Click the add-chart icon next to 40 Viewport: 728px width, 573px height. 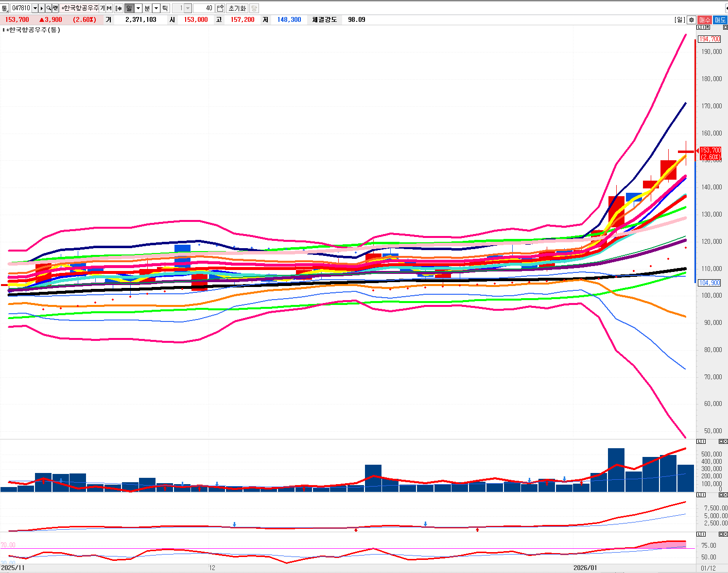[x=220, y=8]
